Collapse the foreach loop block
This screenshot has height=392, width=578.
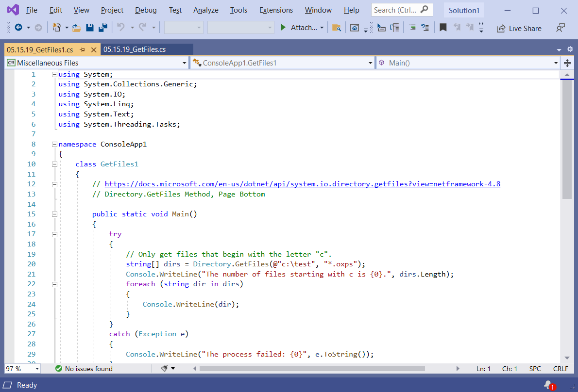54,284
